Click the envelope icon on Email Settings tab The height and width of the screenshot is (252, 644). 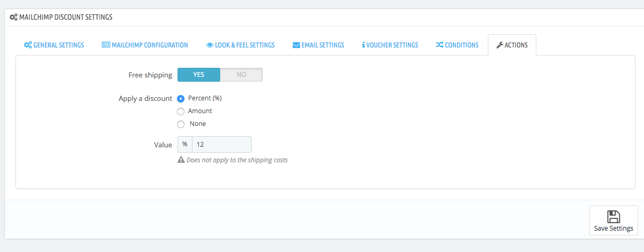[296, 45]
